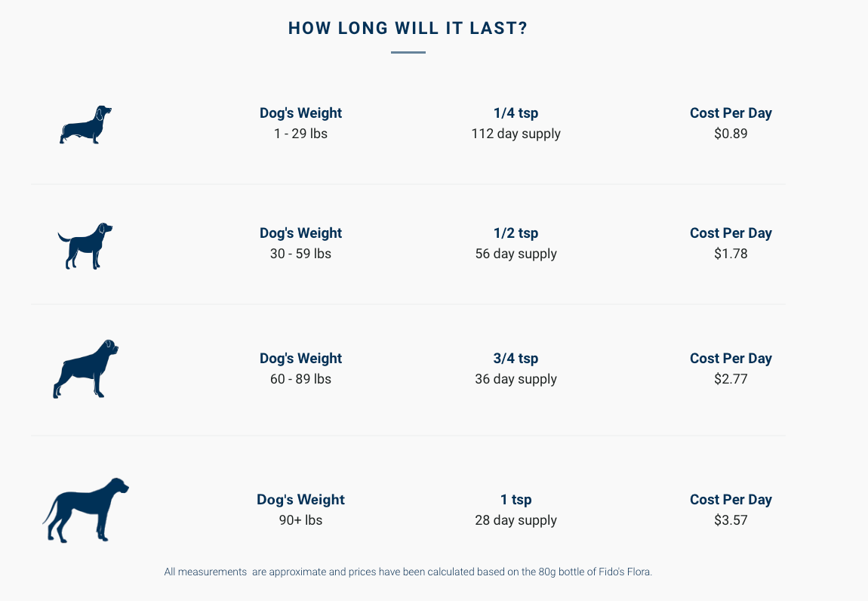Click the "1/2 tsp" dosage label
The image size is (868, 601).
coord(516,233)
